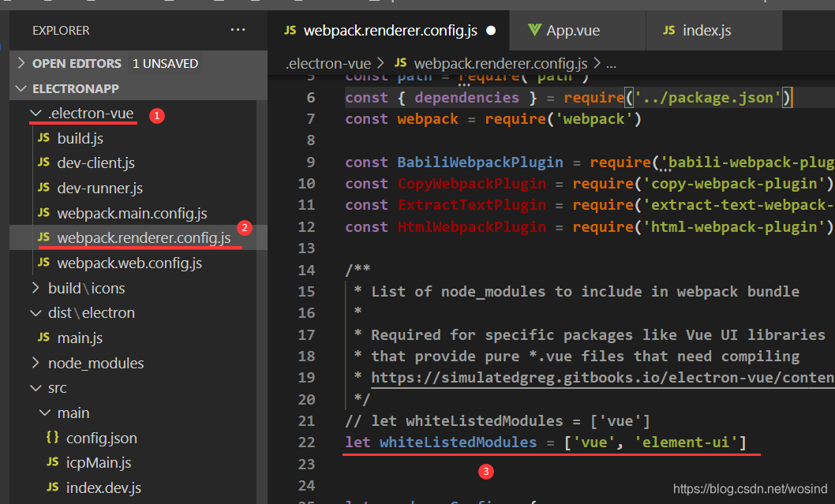Collapse the ELECTRONAPP section

pyautogui.click(x=21, y=88)
